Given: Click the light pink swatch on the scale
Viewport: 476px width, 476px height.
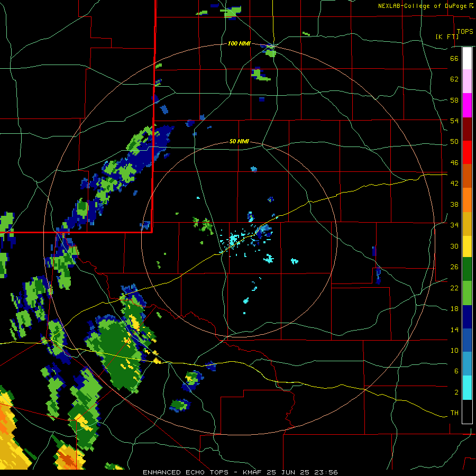Looking at the screenshot, I should (467, 81).
